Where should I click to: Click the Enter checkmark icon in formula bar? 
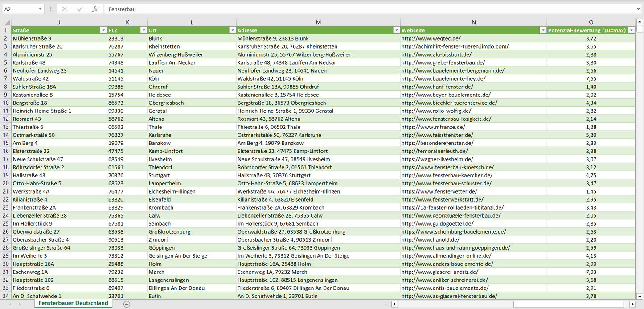[80, 9]
